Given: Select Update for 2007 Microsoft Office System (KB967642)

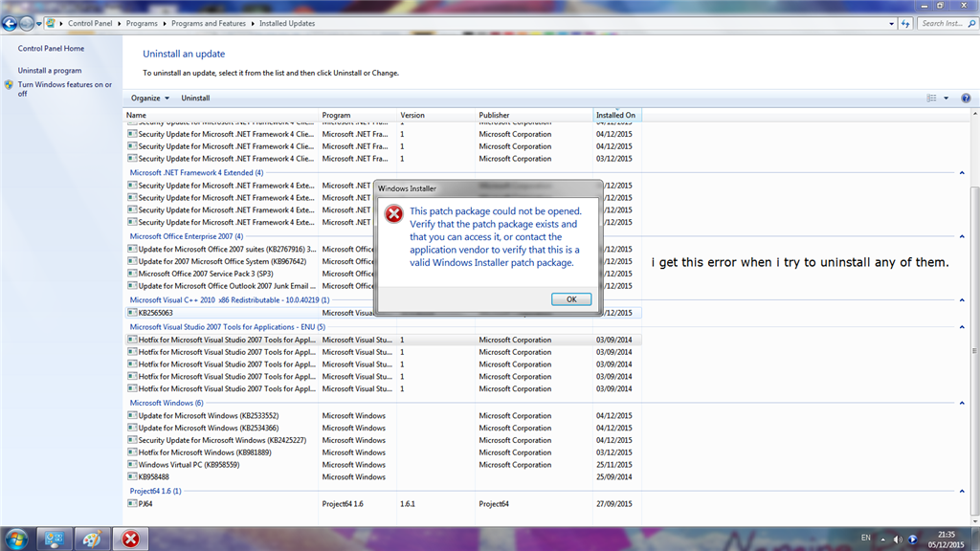Looking at the screenshot, I should pos(384,262).
